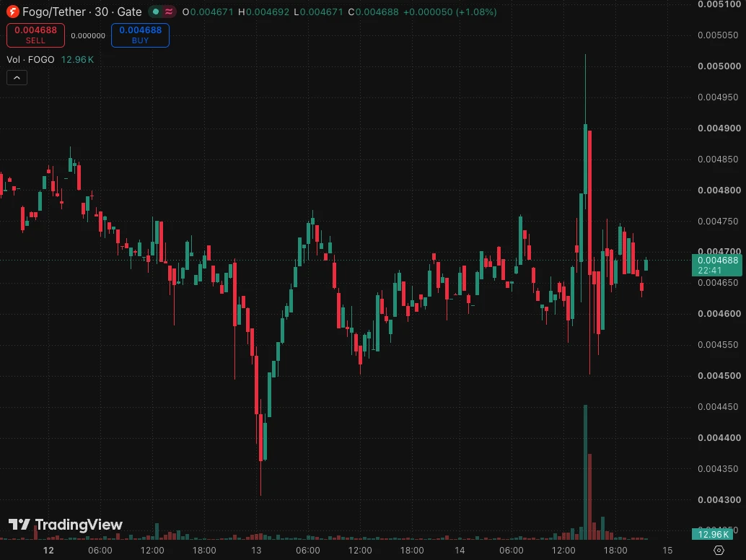
Task: Click the date label 15 on time axis
Action: [x=667, y=551]
